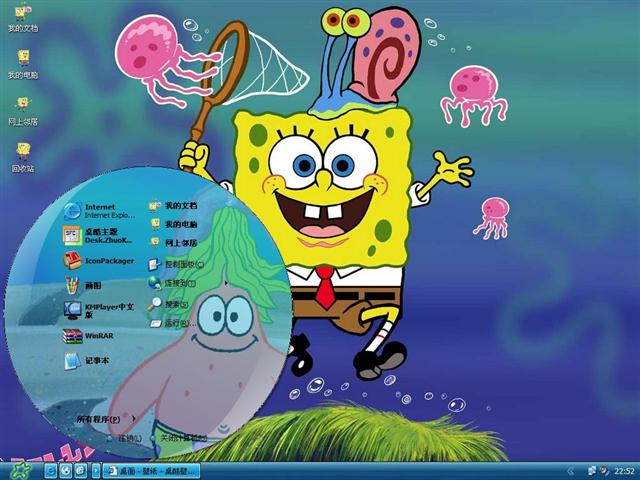
Task: Open the 网上邻居 desktop icon
Action: pyautogui.click(x=23, y=111)
